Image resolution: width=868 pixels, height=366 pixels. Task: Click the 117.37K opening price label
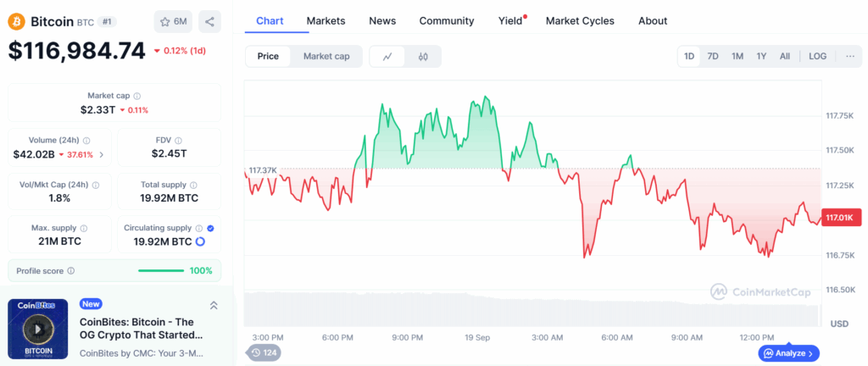pyautogui.click(x=262, y=169)
